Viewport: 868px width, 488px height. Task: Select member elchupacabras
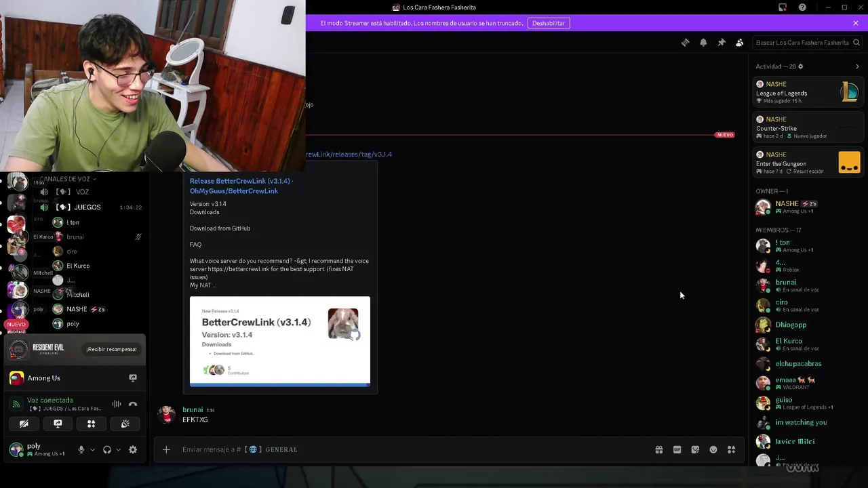pos(808,364)
